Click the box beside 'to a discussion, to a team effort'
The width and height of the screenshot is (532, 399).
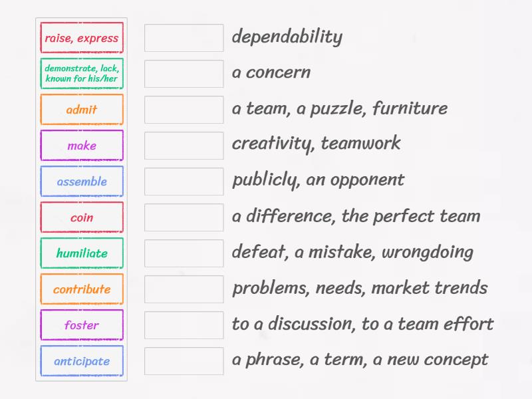(x=184, y=325)
